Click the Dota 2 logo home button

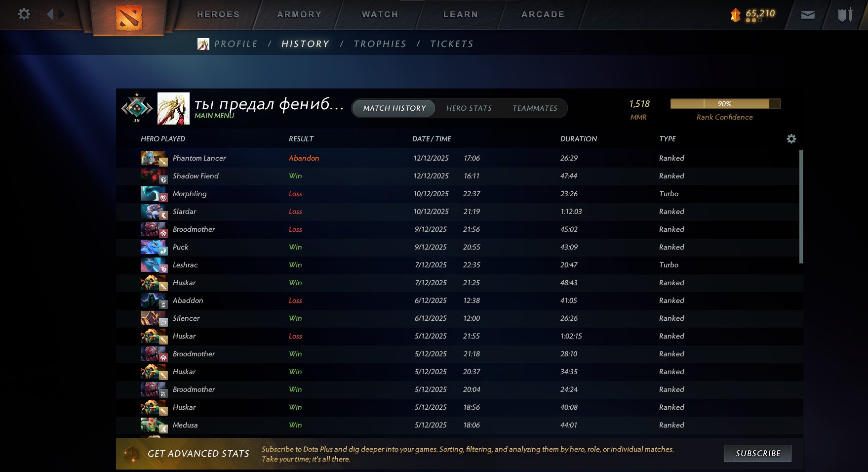pyautogui.click(x=128, y=18)
